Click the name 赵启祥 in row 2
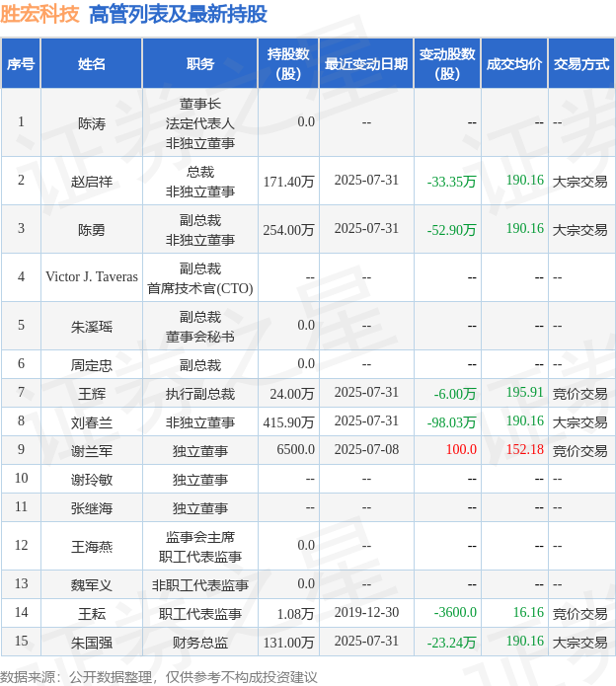 tap(92, 182)
